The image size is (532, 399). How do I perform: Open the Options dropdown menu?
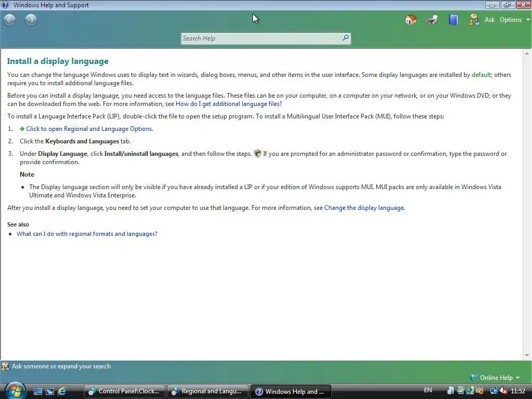pyautogui.click(x=514, y=20)
